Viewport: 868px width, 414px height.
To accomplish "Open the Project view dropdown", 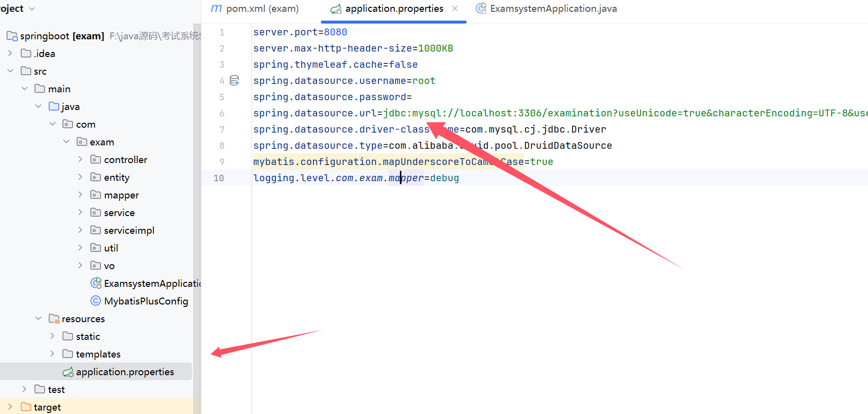I will pos(32,9).
